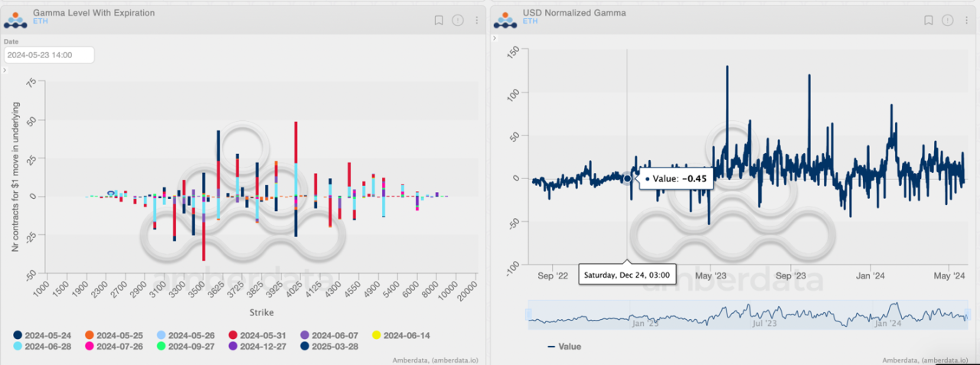Open kebab menu of USD Normalized Gamma

[966, 21]
